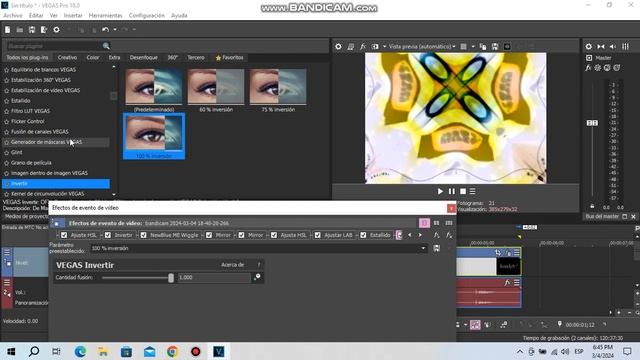Viewport: 640px width, 360px height.
Task: Click the marker icon next to timecode
Action: [560, 324]
